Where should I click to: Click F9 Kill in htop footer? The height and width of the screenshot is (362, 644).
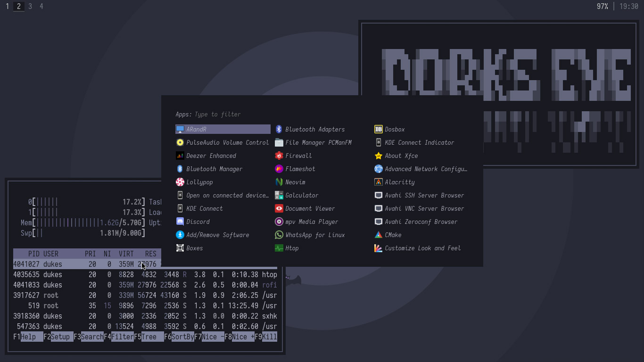266,337
